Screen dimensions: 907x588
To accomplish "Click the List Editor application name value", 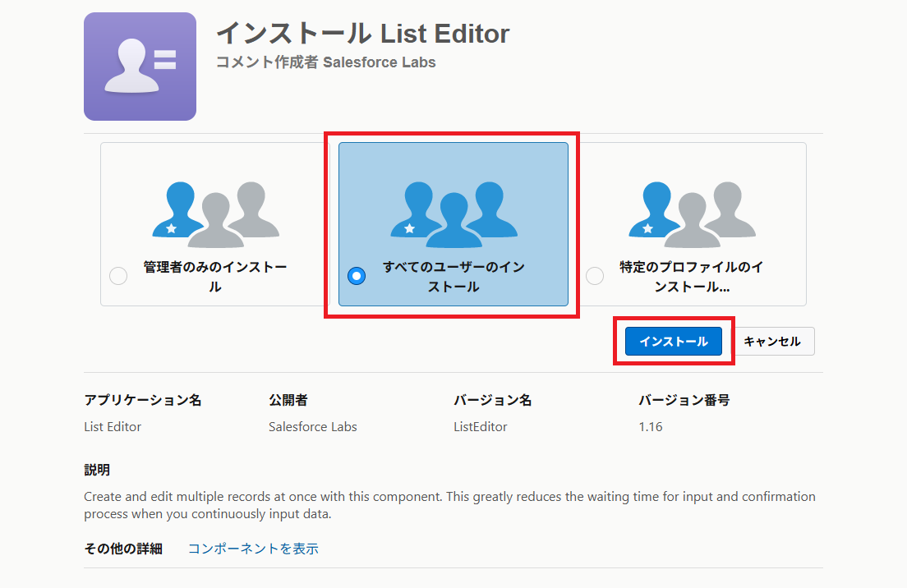I will click(x=113, y=427).
